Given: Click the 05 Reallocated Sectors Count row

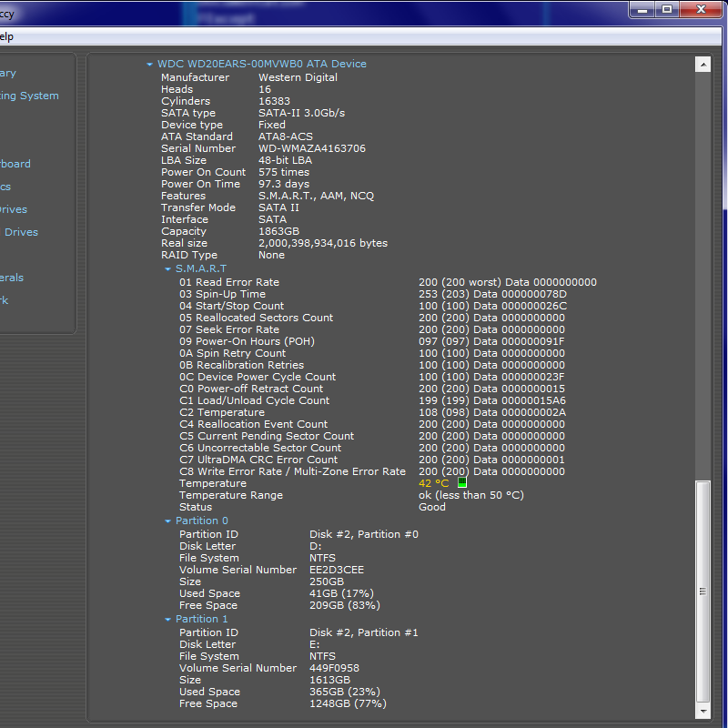Looking at the screenshot, I should (372, 318).
